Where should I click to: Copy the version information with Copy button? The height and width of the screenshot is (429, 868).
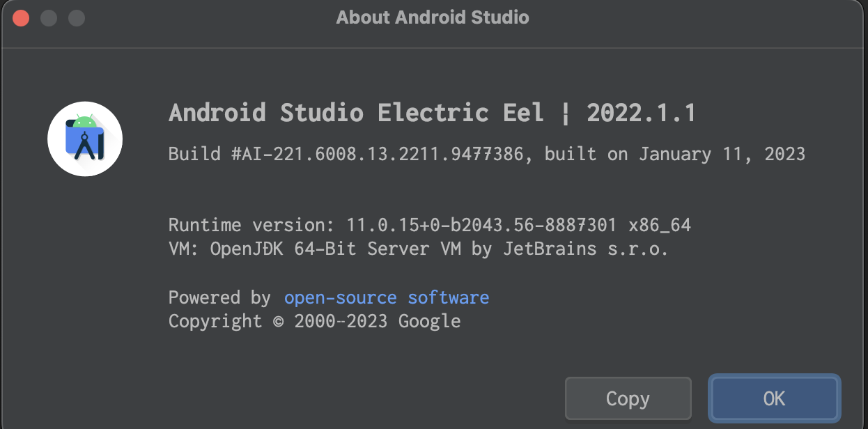tap(627, 398)
